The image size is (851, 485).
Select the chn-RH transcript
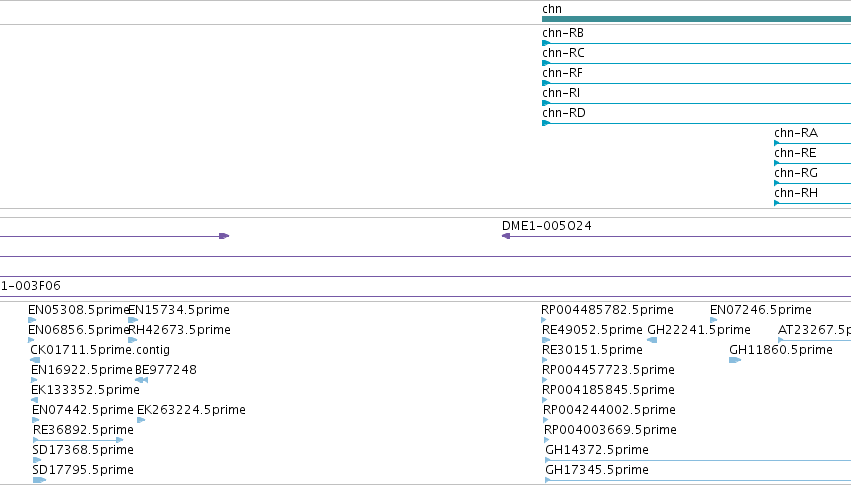pos(796,193)
